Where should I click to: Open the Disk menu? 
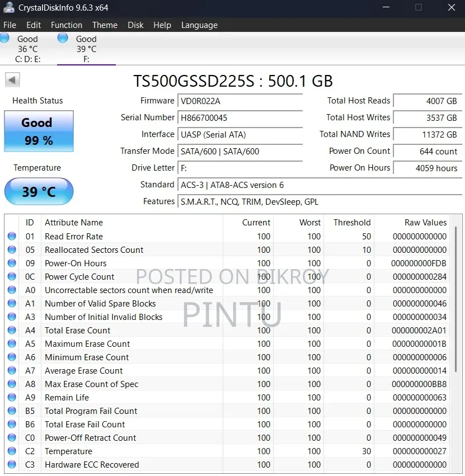(x=135, y=25)
